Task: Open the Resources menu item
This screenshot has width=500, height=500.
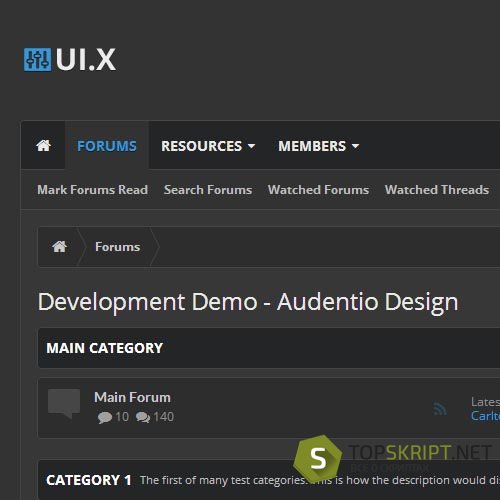Action: tap(202, 146)
